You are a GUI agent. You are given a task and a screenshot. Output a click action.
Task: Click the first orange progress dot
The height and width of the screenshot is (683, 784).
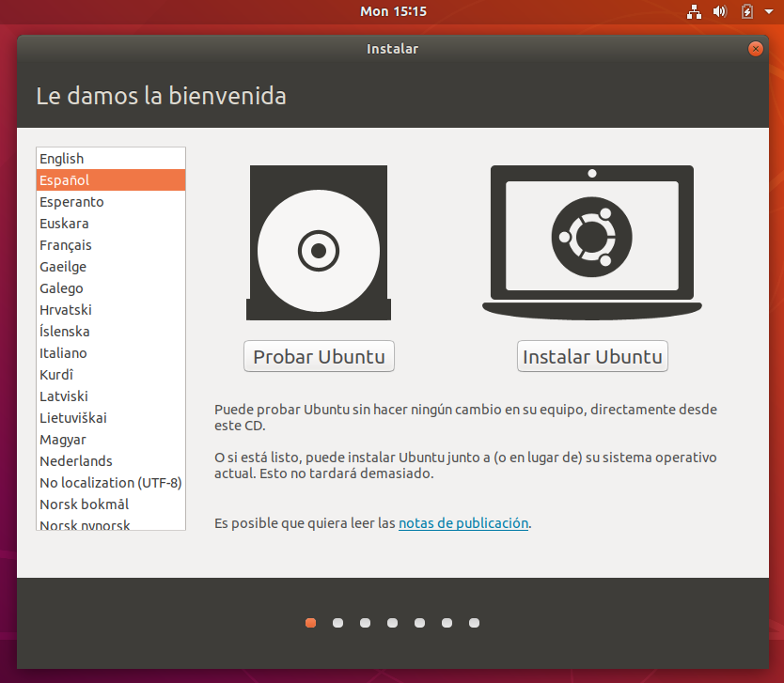310,623
